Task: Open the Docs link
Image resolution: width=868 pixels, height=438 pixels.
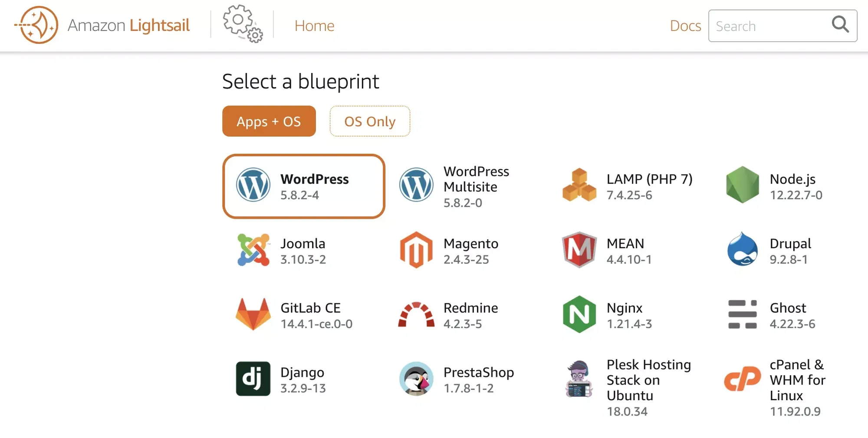Action: click(685, 26)
